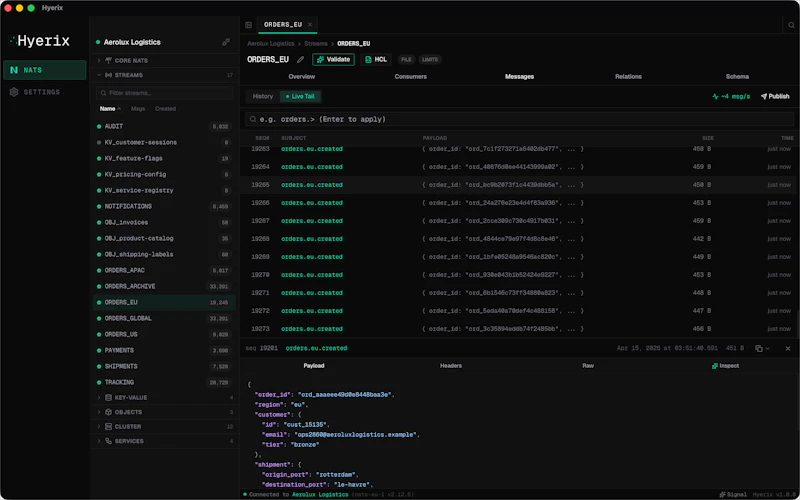
Task: Click the Validate button
Action: click(x=333, y=59)
